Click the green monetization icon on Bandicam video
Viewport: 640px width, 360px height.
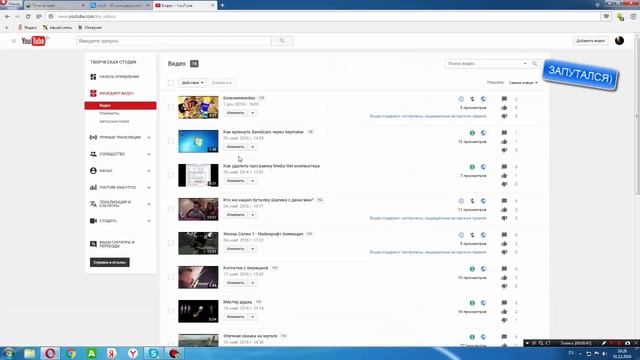(472, 133)
